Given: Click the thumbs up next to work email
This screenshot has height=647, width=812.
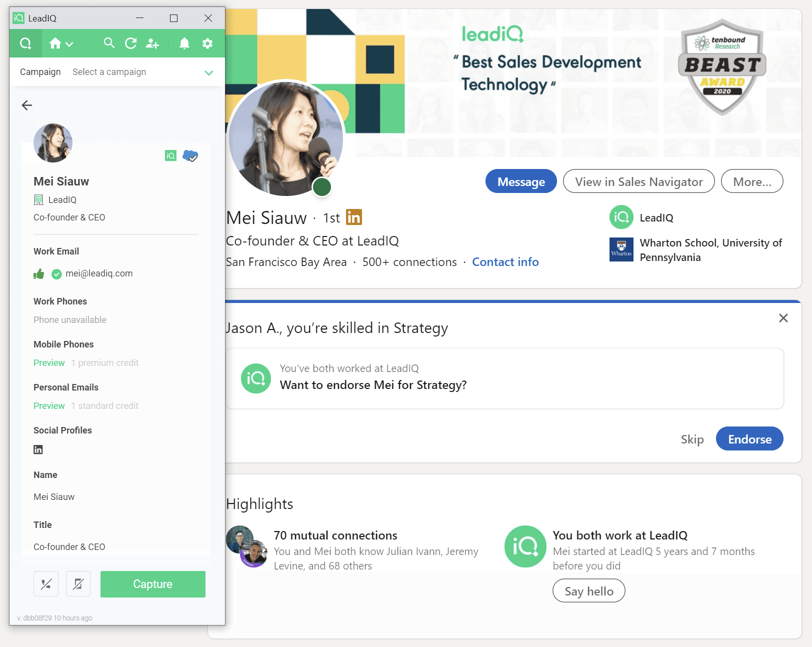Looking at the screenshot, I should [39, 274].
